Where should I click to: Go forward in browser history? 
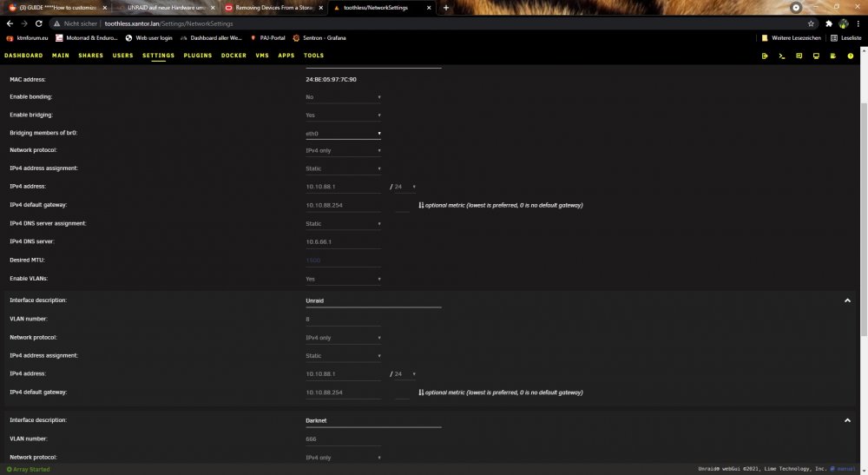coord(24,23)
